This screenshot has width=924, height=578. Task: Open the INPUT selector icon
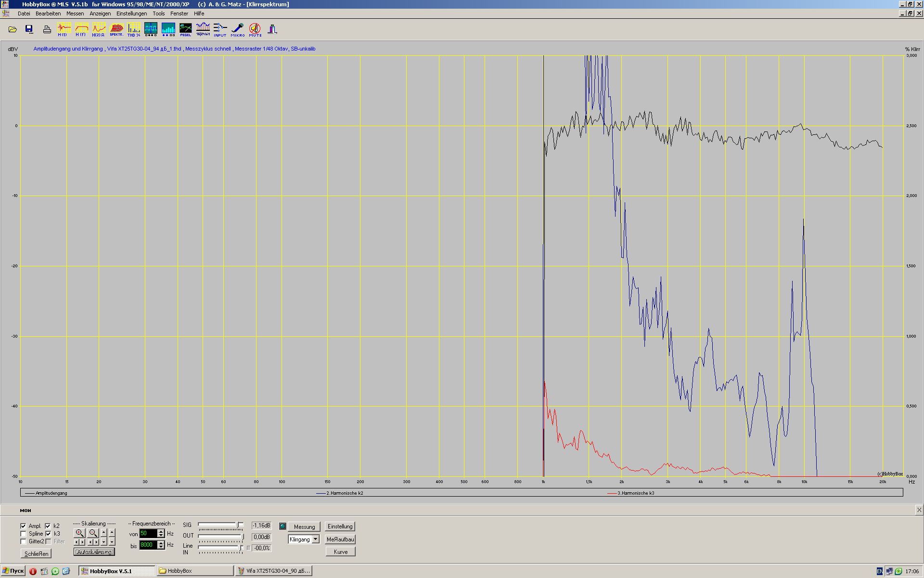click(x=220, y=29)
